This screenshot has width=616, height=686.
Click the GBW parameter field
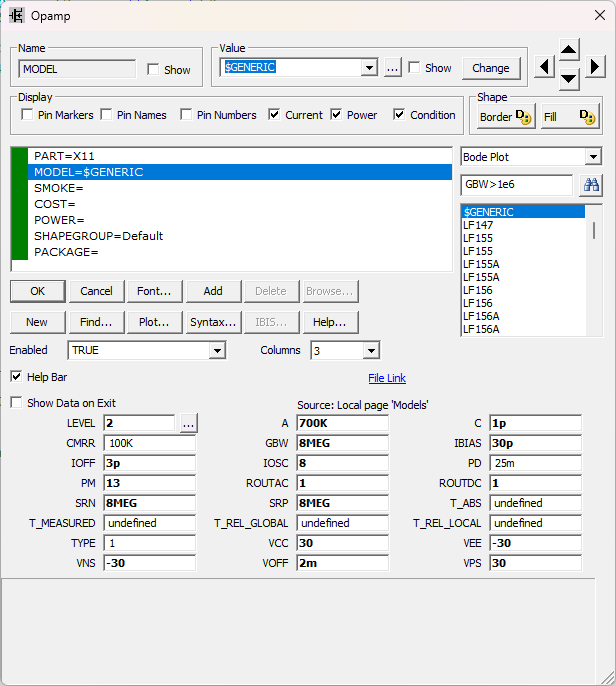pyautogui.click(x=343, y=443)
